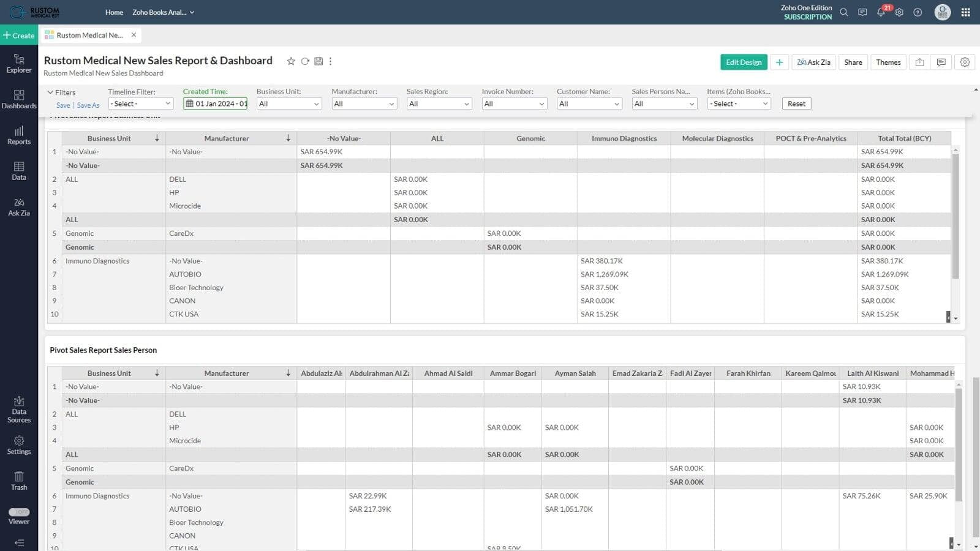
Task: Open the Created Time date field
Action: tap(216, 103)
